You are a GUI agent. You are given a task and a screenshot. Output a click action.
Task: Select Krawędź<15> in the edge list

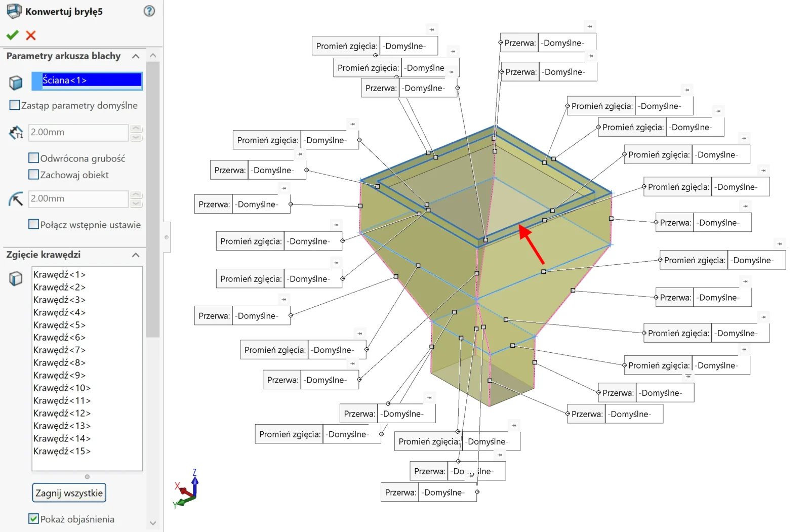(x=62, y=451)
